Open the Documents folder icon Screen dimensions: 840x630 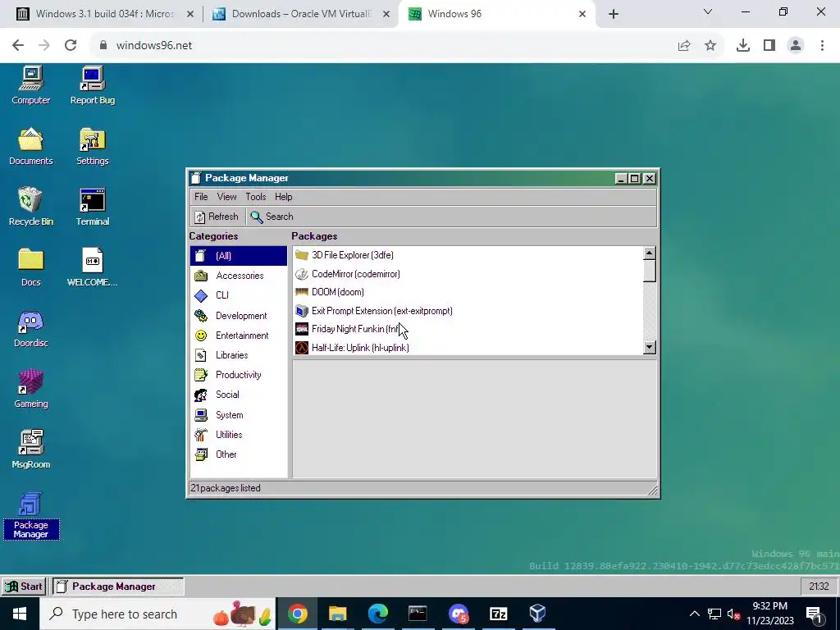pos(31,146)
